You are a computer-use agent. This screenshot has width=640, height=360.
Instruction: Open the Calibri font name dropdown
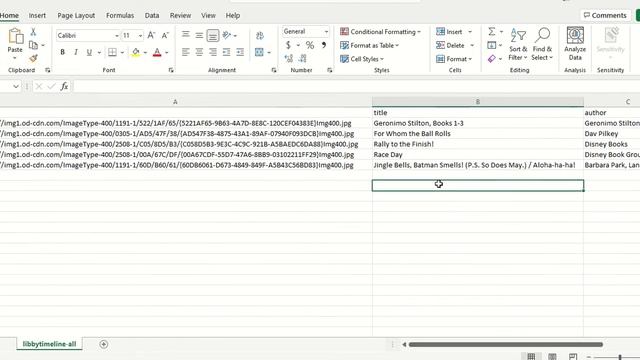tap(117, 36)
